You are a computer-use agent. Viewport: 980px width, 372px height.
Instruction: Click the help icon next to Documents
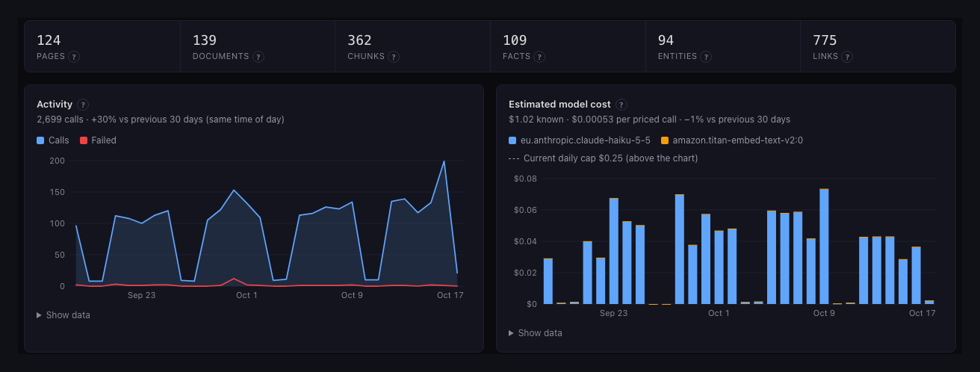click(x=258, y=57)
